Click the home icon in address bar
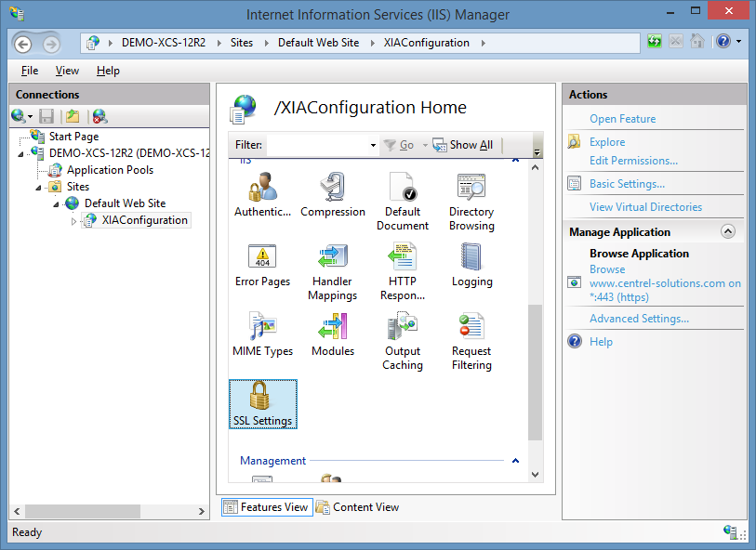The height and width of the screenshot is (550, 756). click(x=697, y=42)
